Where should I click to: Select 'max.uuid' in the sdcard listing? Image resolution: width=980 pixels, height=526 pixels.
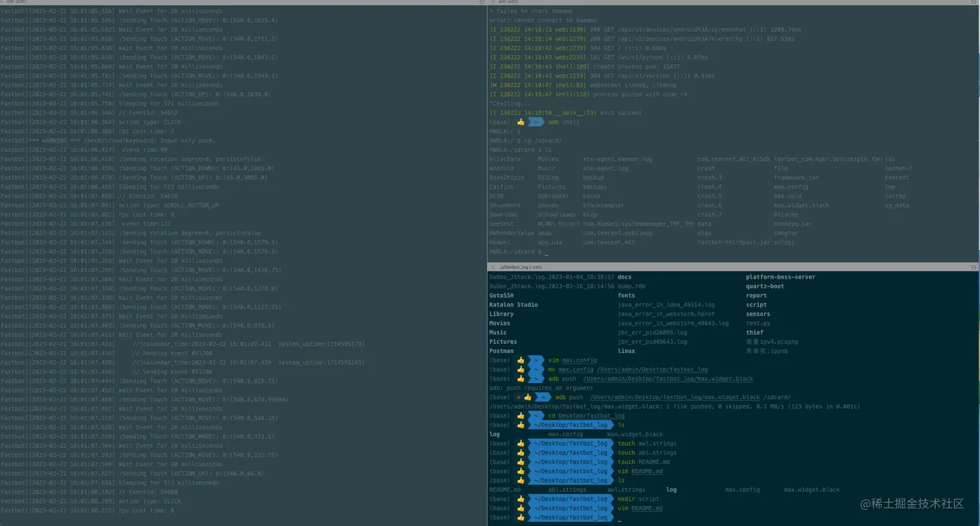coord(787,196)
